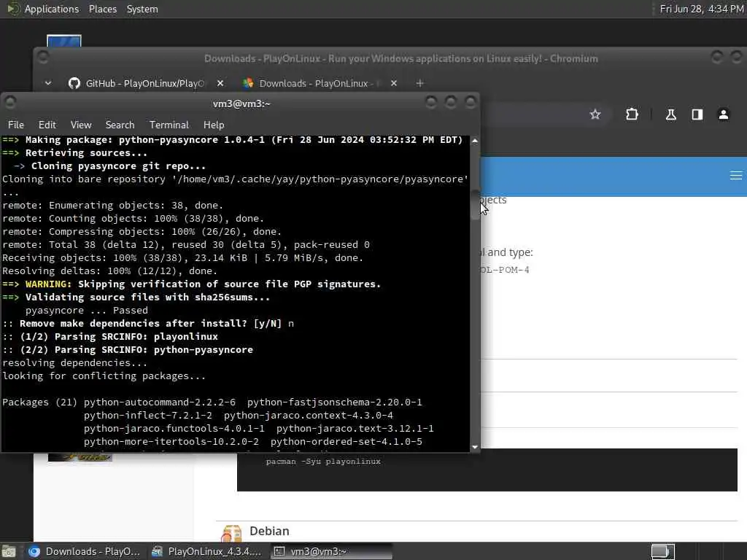Click 'pyasyncore ... Passed' terminal line
The width and height of the screenshot is (747, 560).
pos(87,310)
